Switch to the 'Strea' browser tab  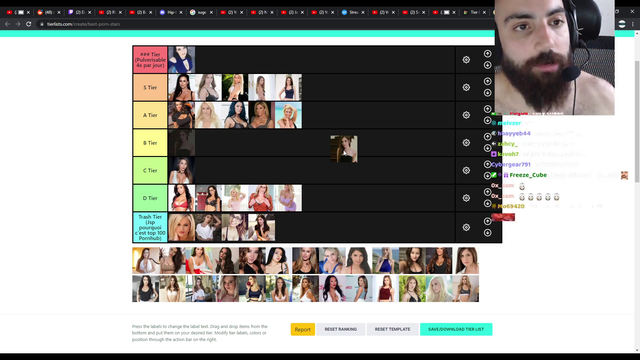(351, 12)
